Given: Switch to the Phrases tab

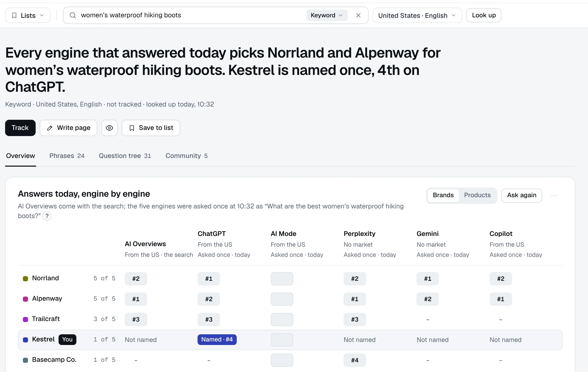Looking at the screenshot, I should [x=67, y=156].
